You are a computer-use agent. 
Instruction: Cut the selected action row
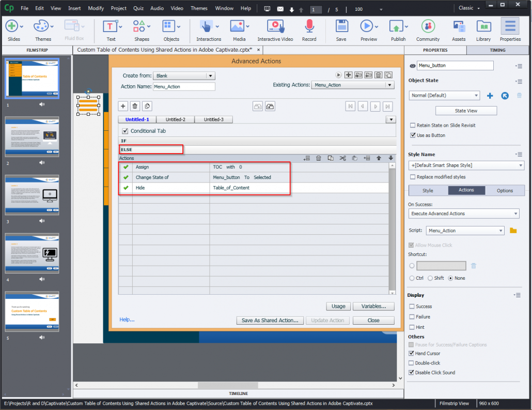pos(343,158)
